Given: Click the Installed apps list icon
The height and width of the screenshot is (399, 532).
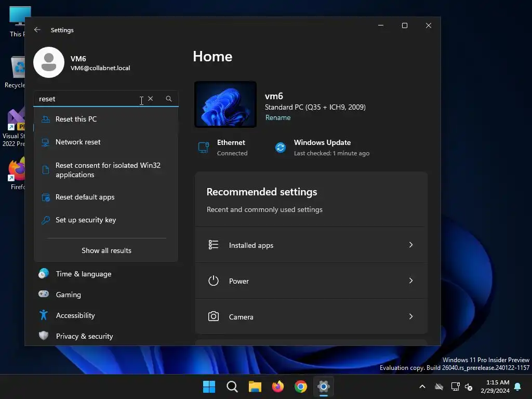Looking at the screenshot, I should pyautogui.click(x=214, y=245).
